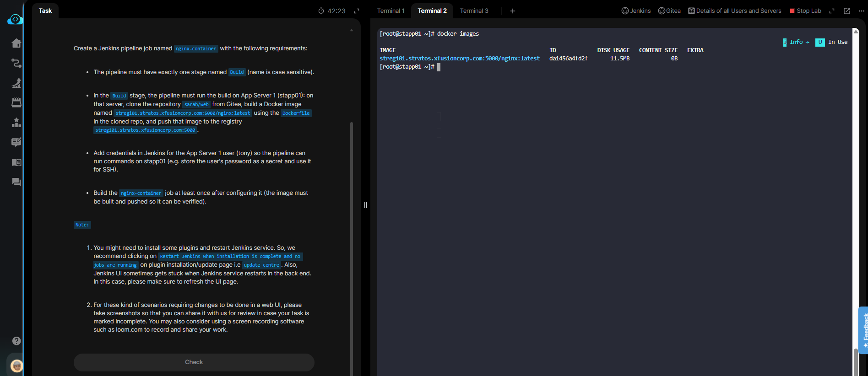Open terminal in new window icon
This screenshot has width=868, height=376.
pos(847,11)
